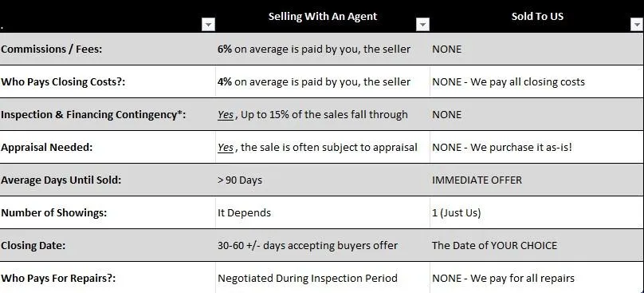Select the > 90 Days cell

(x=323, y=180)
